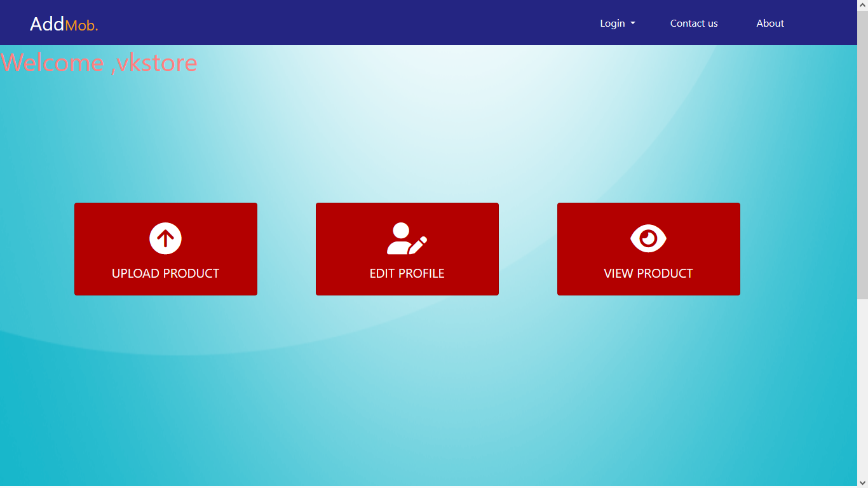Screen dimensions: 868x488
Task: Click the orange Mob part of the logo
Action: point(81,25)
